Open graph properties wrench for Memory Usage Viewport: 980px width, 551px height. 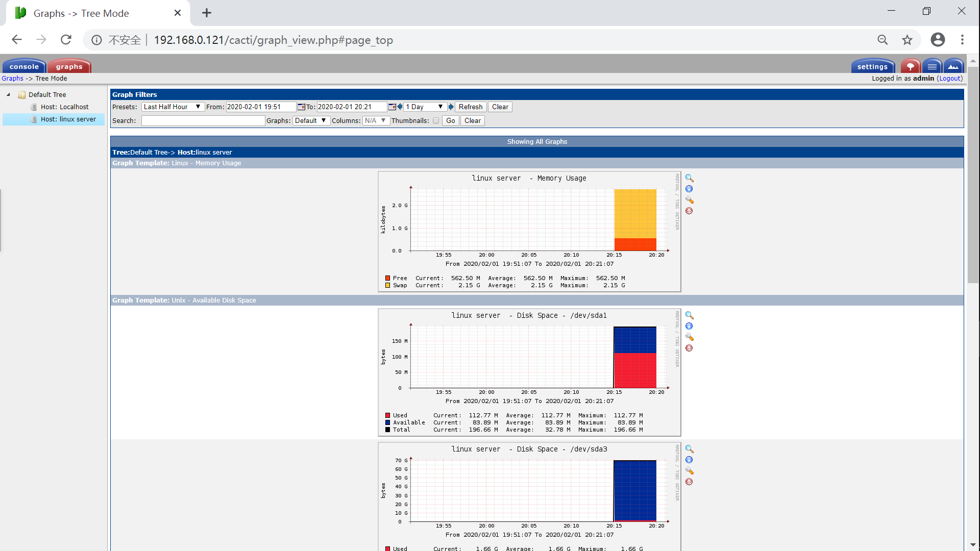click(x=689, y=199)
